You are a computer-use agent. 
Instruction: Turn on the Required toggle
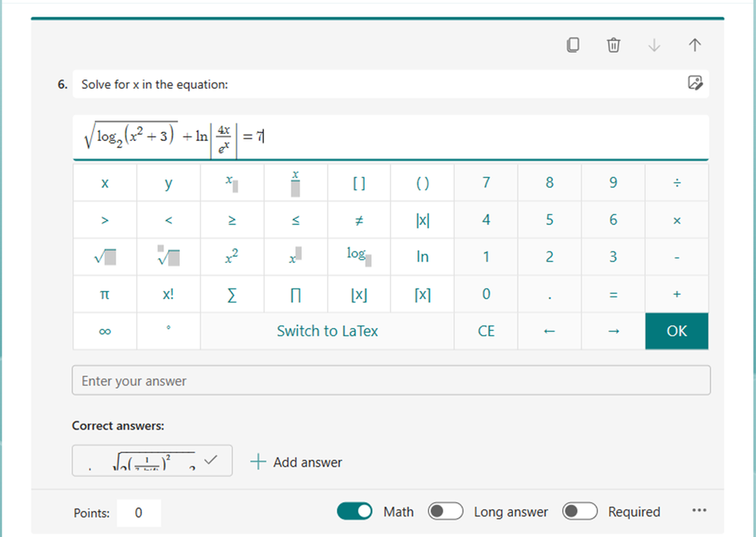(580, 511)
